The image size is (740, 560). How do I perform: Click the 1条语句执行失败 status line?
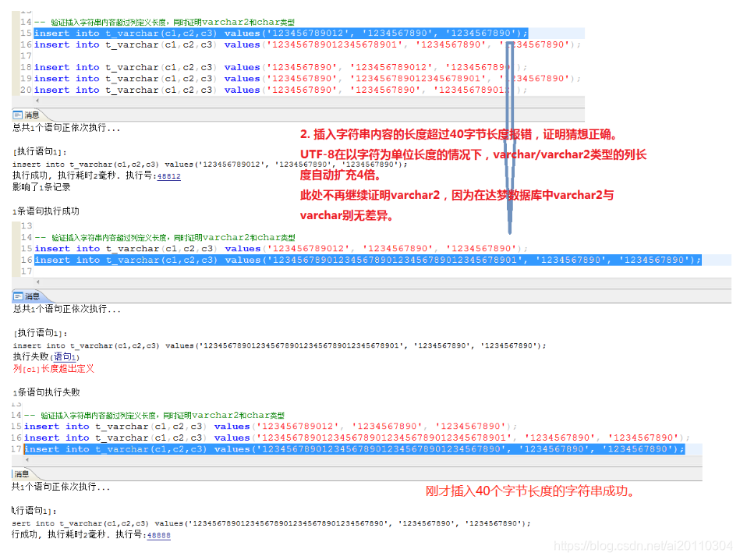[46, 392]
